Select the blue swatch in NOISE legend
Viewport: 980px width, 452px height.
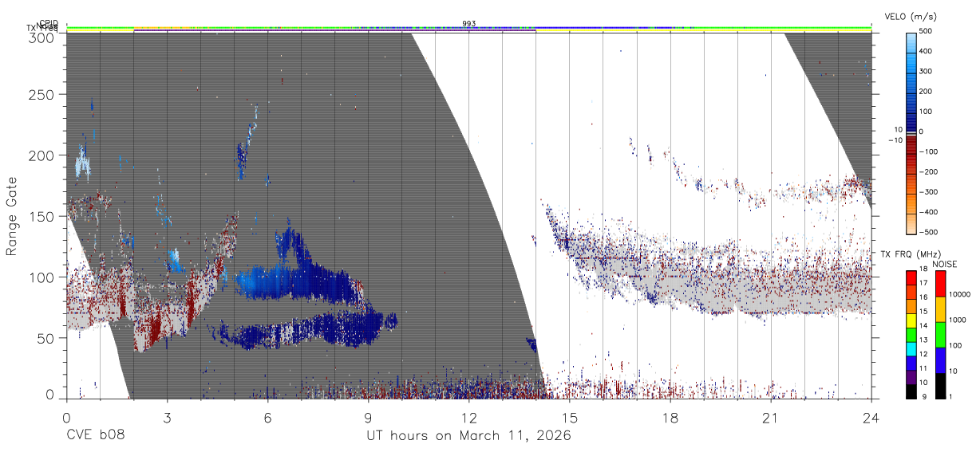tap(940, 360)
